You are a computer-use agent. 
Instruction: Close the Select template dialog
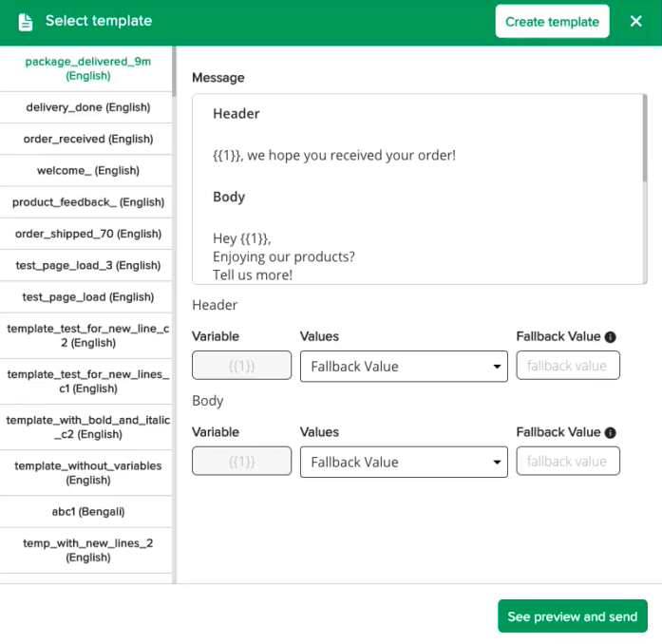coord(636,21)
